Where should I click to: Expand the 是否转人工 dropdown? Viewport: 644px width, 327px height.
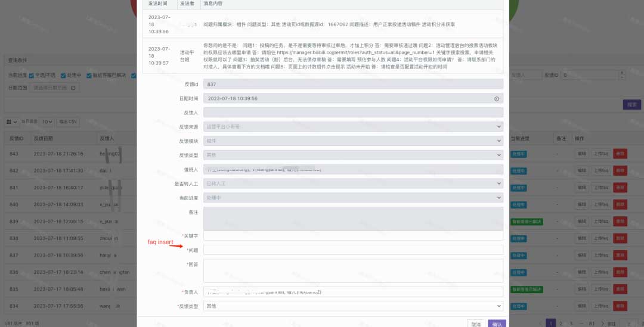[x=353, y=183]
